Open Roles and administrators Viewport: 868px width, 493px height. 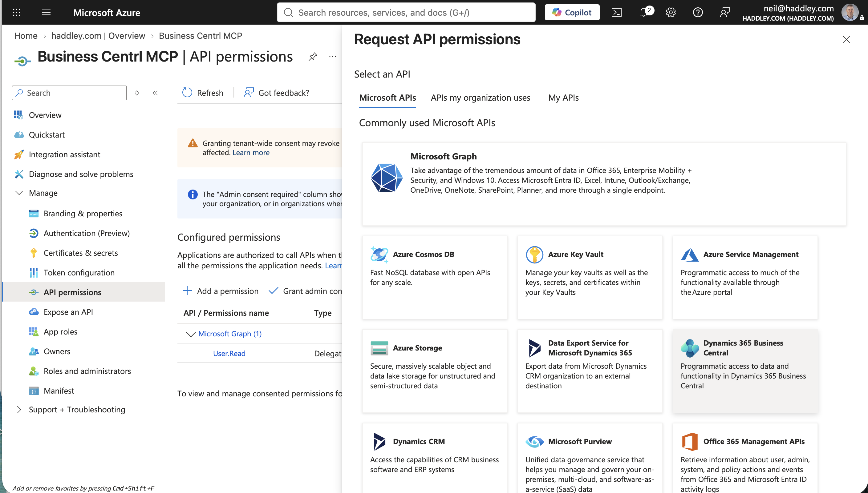point(87,371)
